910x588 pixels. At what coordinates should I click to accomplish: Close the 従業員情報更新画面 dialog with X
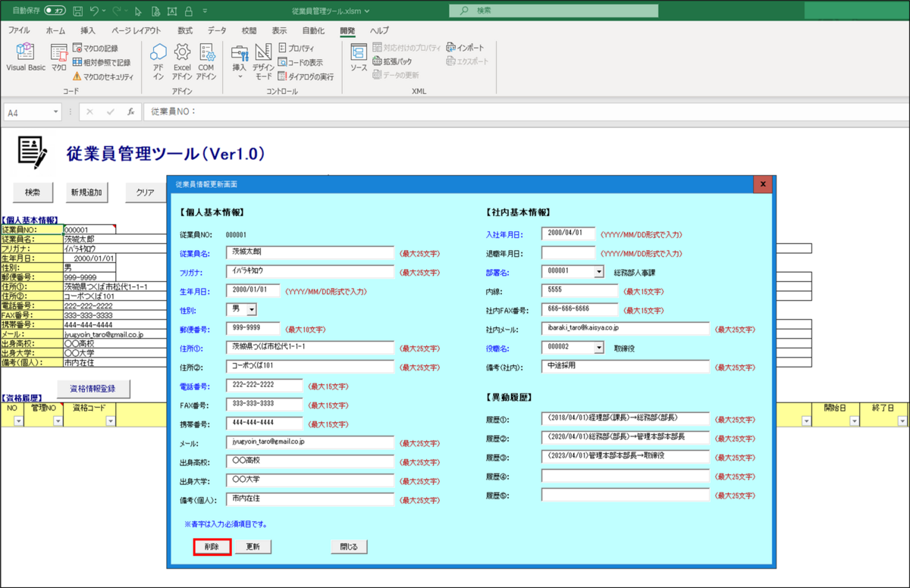pyautogui.click(x=763, y=184)
